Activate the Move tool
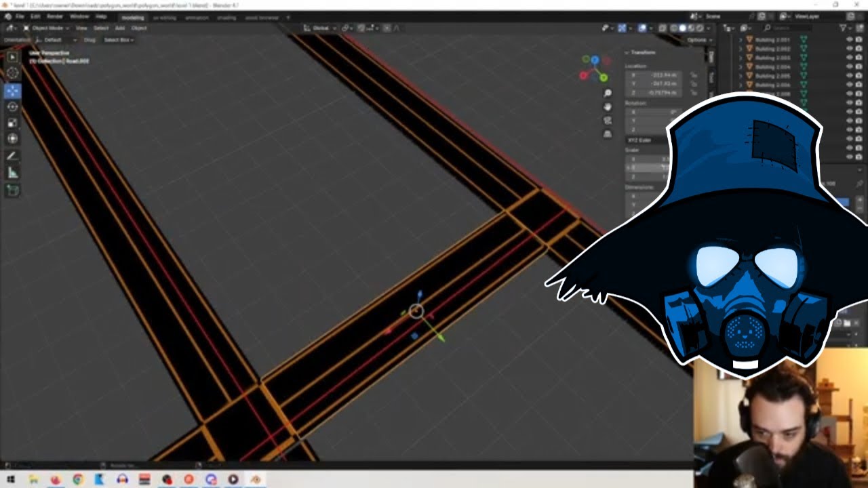 pos(13,90)
